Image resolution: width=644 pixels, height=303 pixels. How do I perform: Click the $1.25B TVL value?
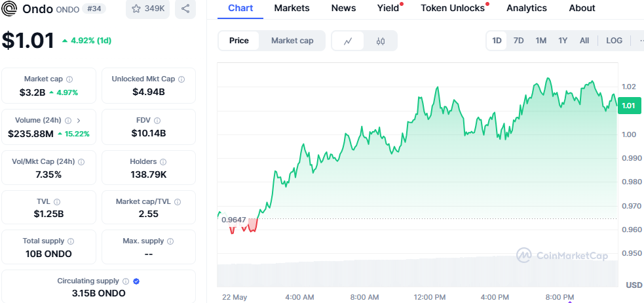point(49,214)
